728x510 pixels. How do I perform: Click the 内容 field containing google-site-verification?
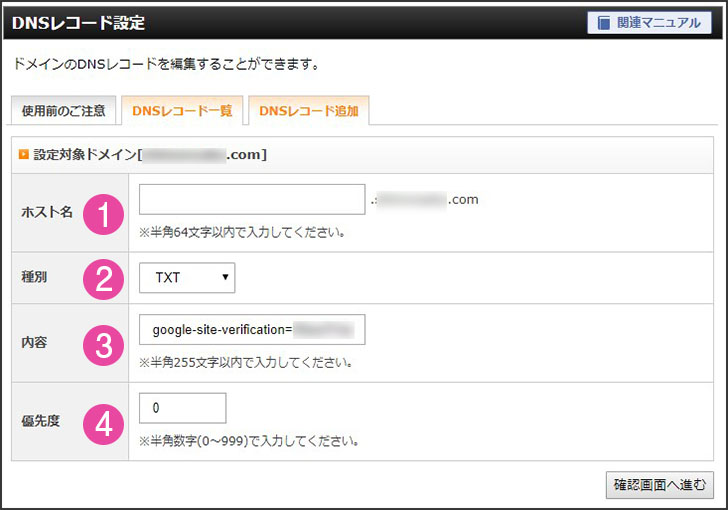tap(252, 329)
